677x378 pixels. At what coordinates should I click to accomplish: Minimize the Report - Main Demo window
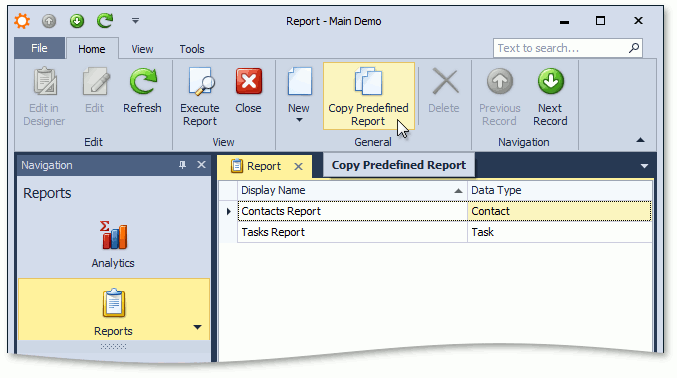(564, 22)
